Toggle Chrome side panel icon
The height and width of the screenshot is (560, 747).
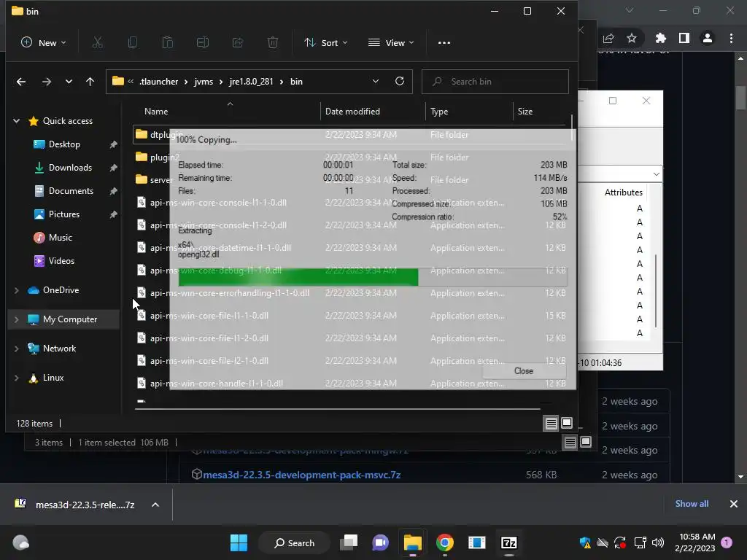click(684, 38)
